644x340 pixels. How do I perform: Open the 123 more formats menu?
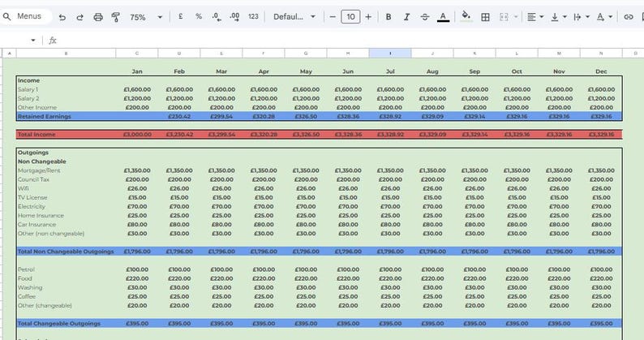point(253,16)
